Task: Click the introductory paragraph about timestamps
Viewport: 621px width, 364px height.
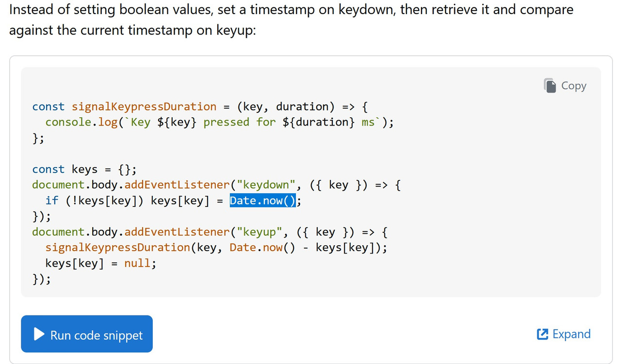Action: tap(291, 20)
